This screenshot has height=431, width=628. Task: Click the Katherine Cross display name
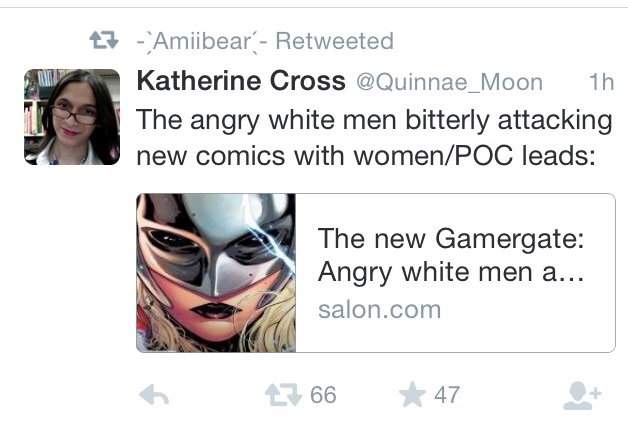pos(241,81)
